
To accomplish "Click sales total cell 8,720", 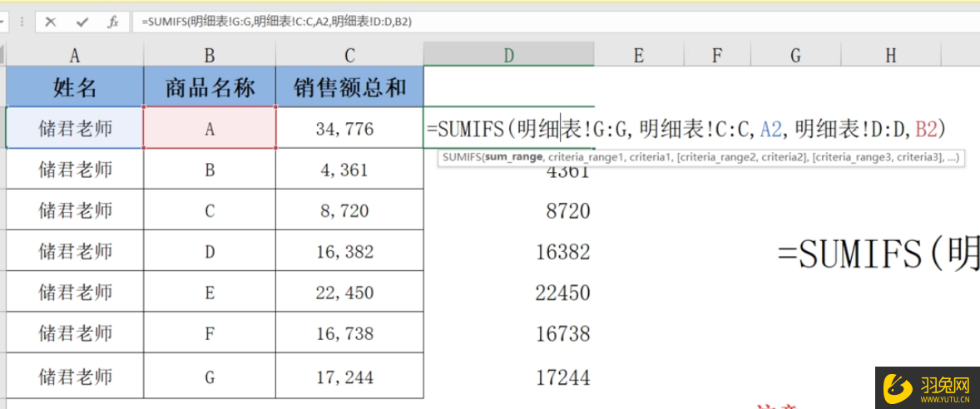I will click(349, 209).
